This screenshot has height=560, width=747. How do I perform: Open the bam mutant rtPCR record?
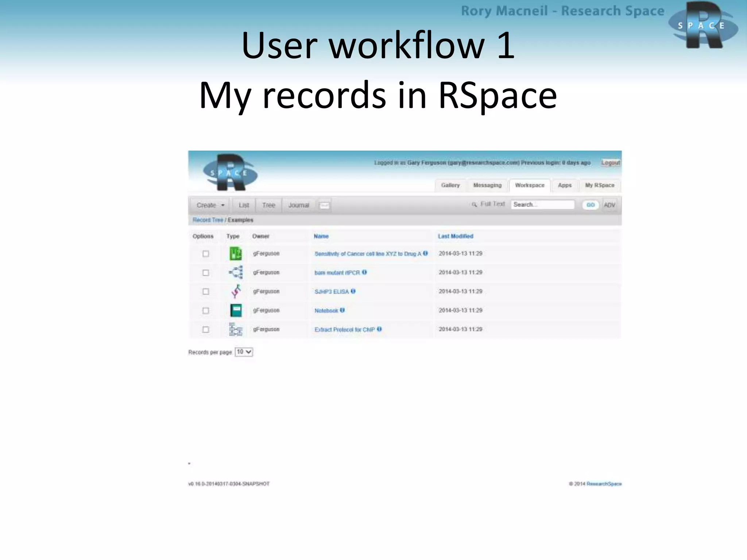click(x=337, y=273)
